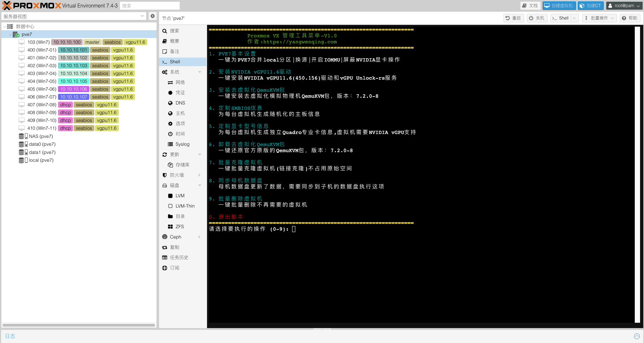This screenshot has width=644, height=343.
Task: Click the Syslog list icon
Action: tap(170, 144)
